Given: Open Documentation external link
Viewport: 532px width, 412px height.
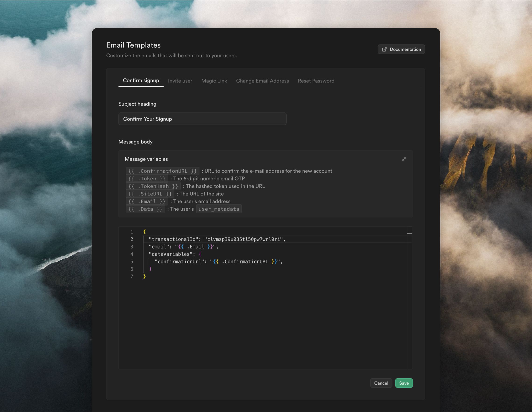Looking at the screenshot, I should pyautogui.click(x=401, y=49).
